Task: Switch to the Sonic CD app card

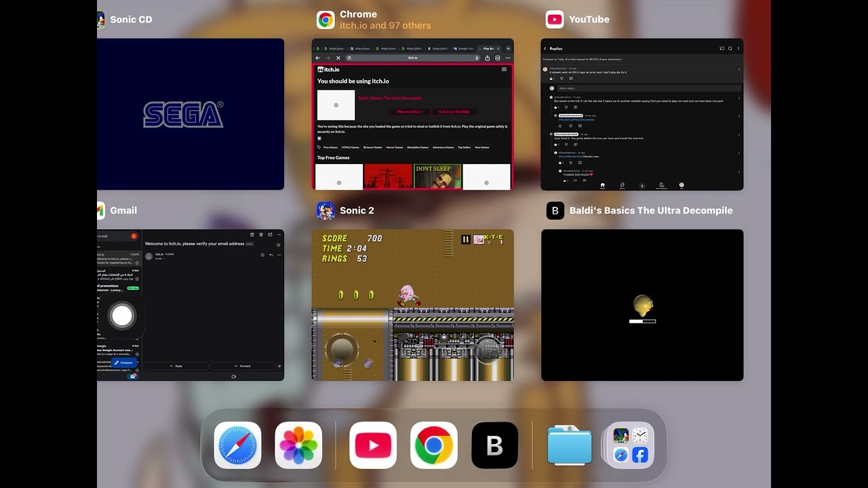Action: coord(191,114)
